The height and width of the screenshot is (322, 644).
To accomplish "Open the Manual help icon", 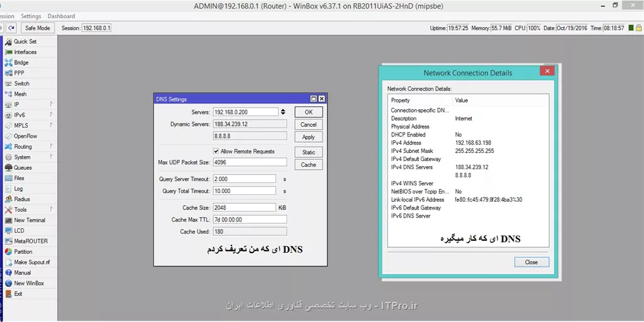I will click(8, 273).
